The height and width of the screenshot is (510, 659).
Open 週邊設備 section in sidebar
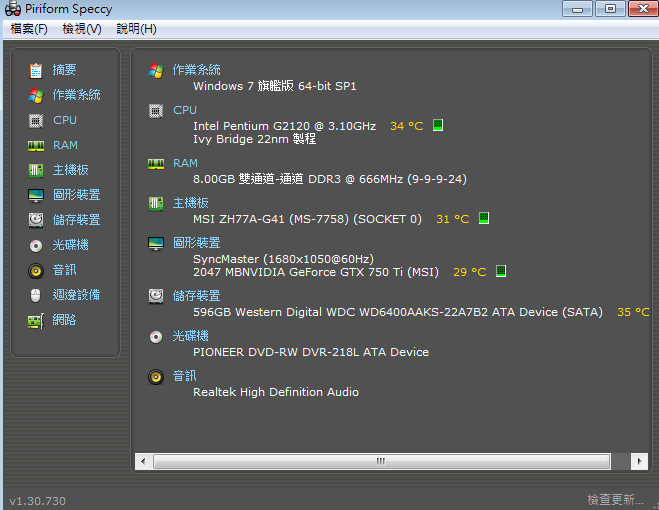[x=76, y=295]
